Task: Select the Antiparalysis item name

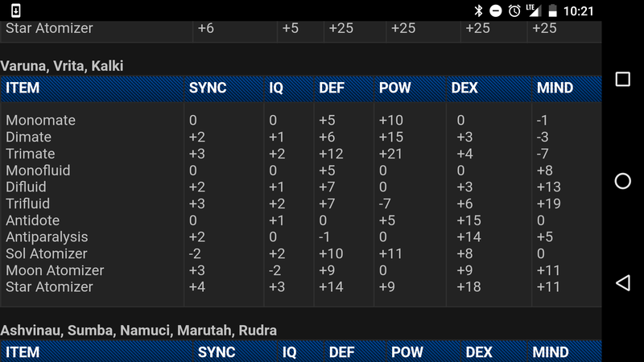Action: coord(47,237)
